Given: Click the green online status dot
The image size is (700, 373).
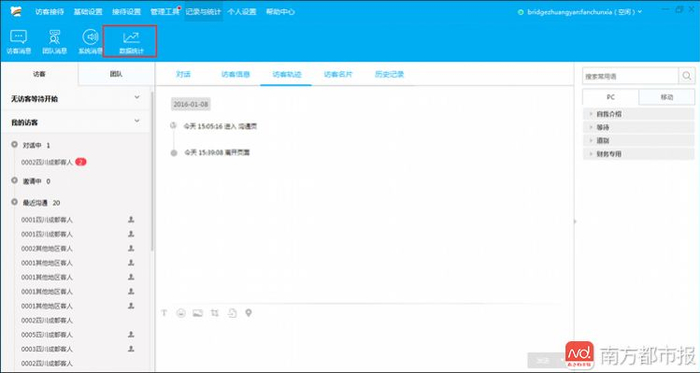Looking at the screenshot, I should point(521,12).
